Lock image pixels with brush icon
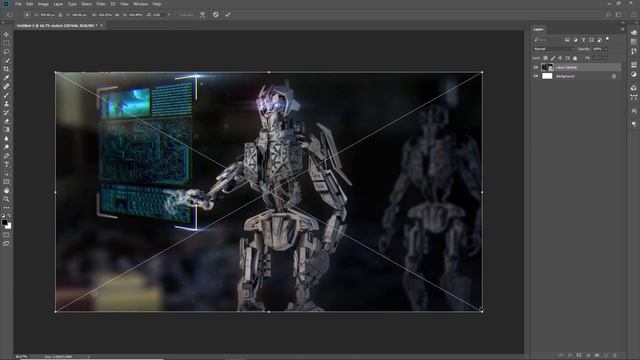Screen dimensions: 640x360 point(553,58)
